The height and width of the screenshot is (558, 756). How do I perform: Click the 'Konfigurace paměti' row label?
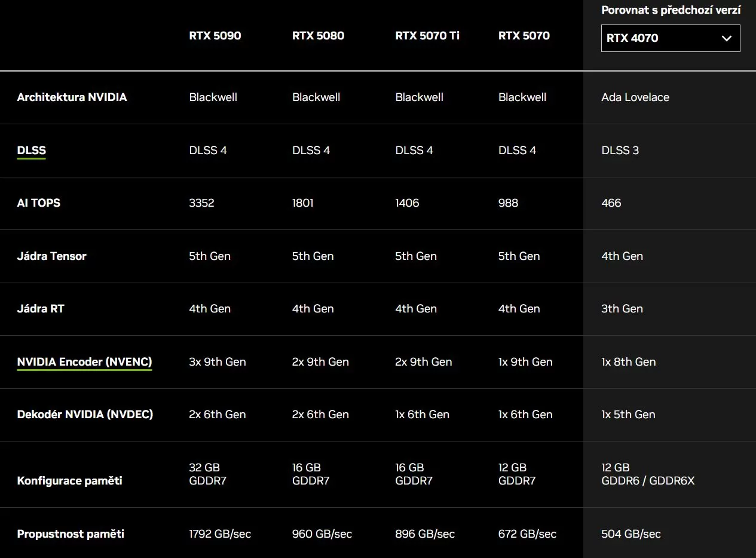point(69,481)
